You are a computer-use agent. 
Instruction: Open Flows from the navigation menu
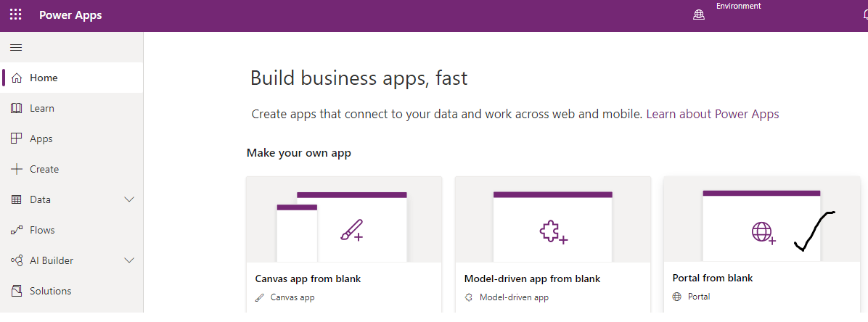(42, 231)
